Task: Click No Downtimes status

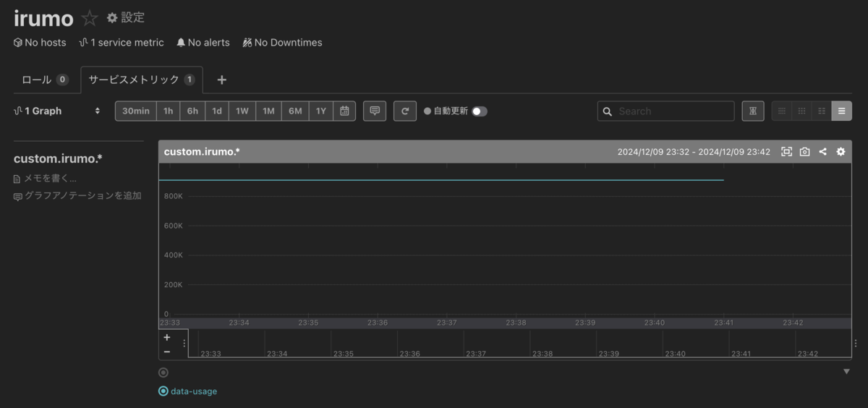Action: (283, 43)
